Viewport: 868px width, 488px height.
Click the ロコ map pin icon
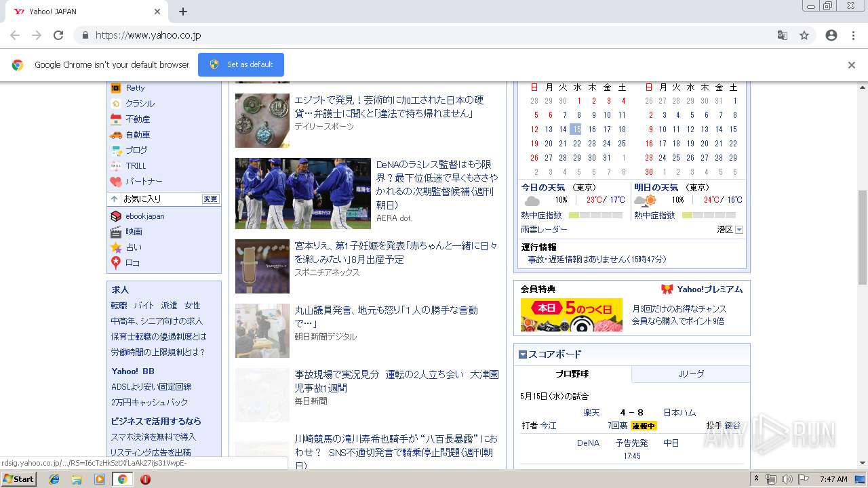[x=116, y=263]
